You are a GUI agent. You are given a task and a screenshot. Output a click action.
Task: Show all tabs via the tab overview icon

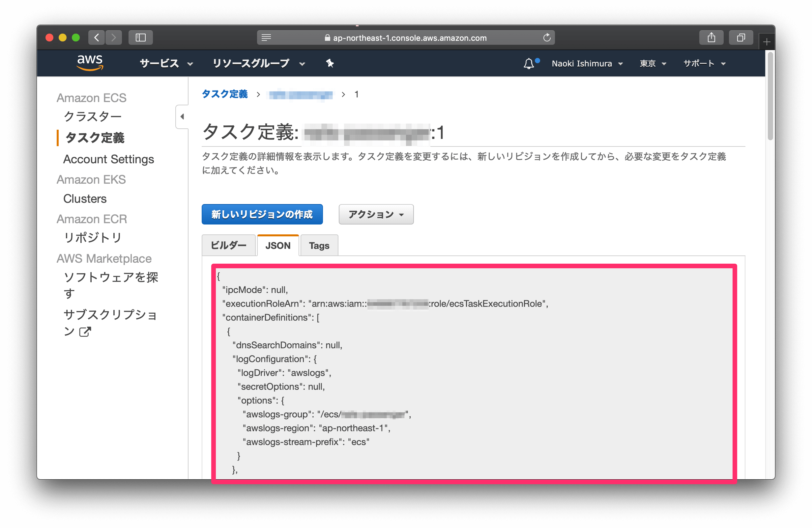[x=741, y=38]
